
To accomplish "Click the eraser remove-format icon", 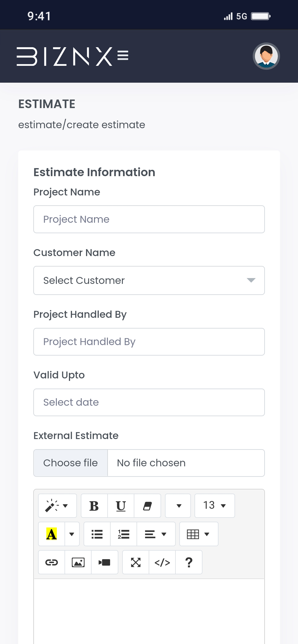I will pyautogui.click(x=147, y=506).
